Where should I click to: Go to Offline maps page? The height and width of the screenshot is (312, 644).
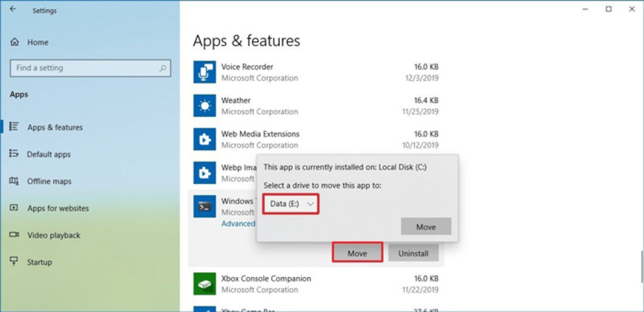(x=49, y=181)
